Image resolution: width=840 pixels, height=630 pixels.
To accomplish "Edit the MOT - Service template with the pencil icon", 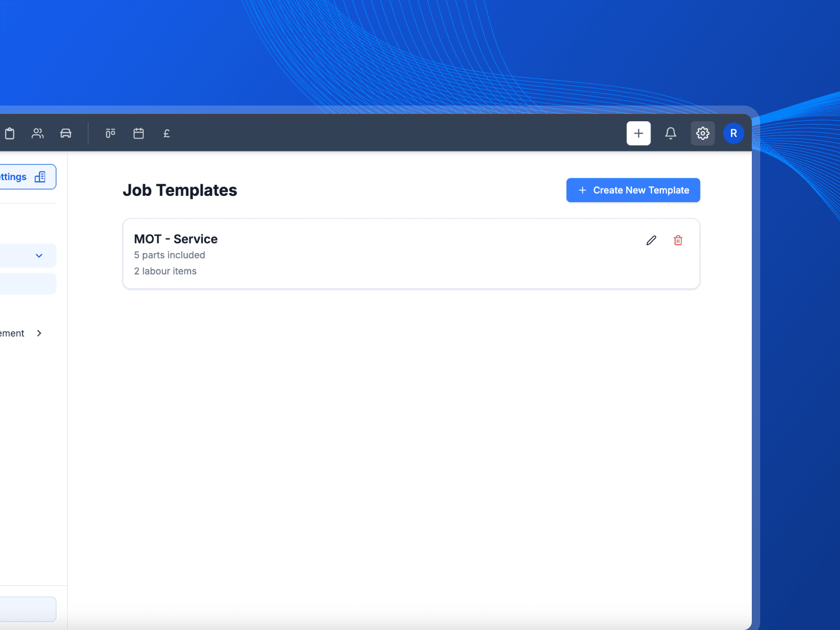I will click(x=651, y=240).
